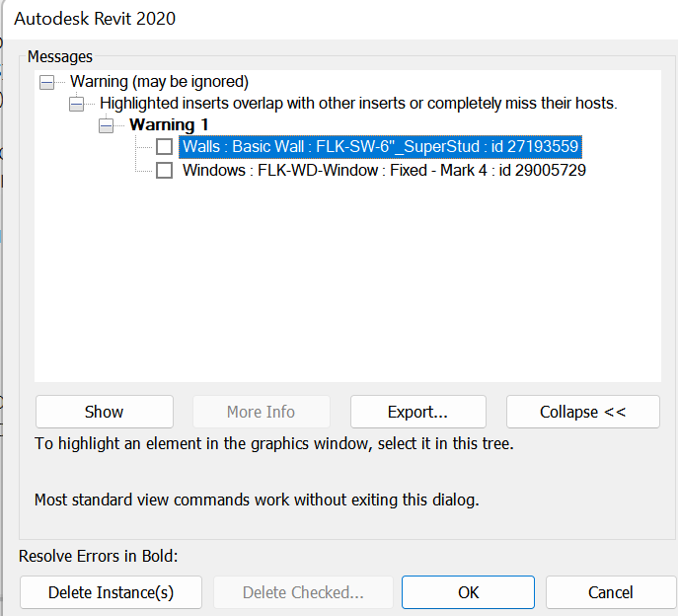Select the Windows : FLK-WD-Window Fixed row
This screenshot has height=616, width=678.
pyautogui.click(x=384, y=171)
